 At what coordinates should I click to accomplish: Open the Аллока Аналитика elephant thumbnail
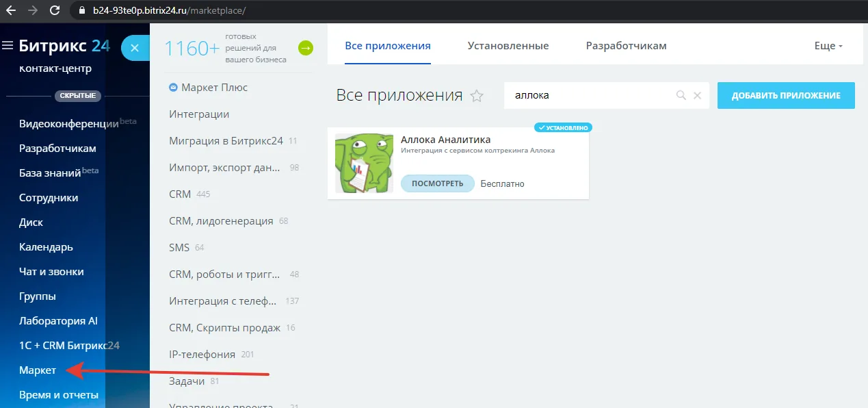tap(364, 164)
